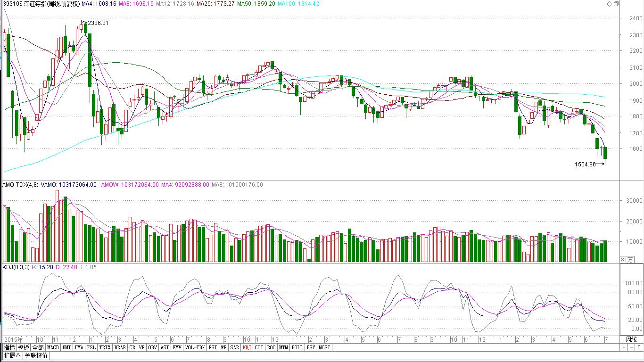644x362 pixels.
Task: Open the 关联报价 tab
Action: click(x=36, y=355)
